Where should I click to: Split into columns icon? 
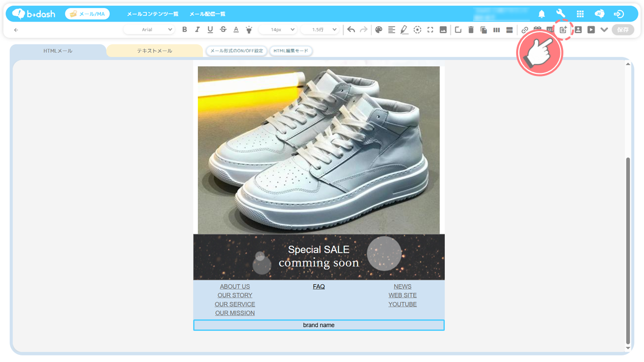[x=497, y=30]
